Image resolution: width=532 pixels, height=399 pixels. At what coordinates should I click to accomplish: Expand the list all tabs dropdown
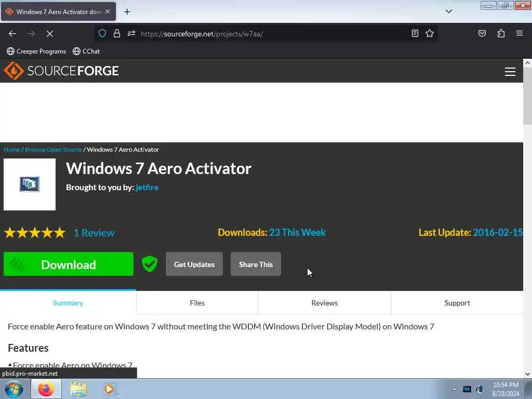coord(448,11)
